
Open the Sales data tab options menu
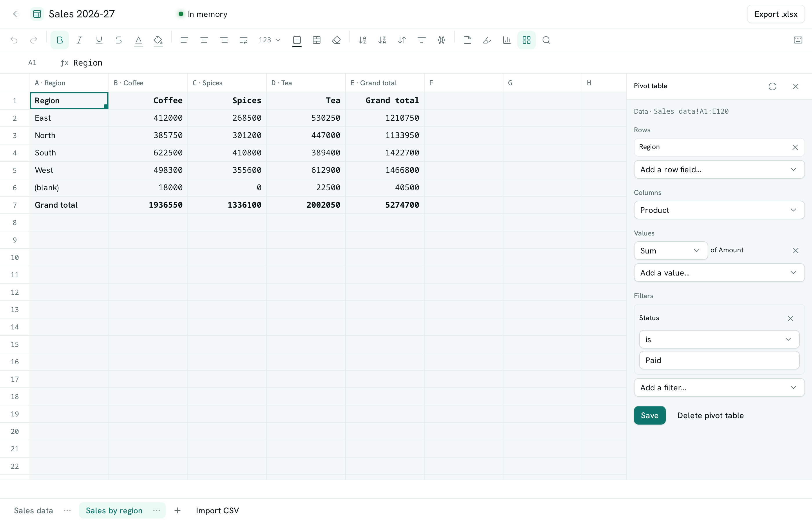click(67, 510)
